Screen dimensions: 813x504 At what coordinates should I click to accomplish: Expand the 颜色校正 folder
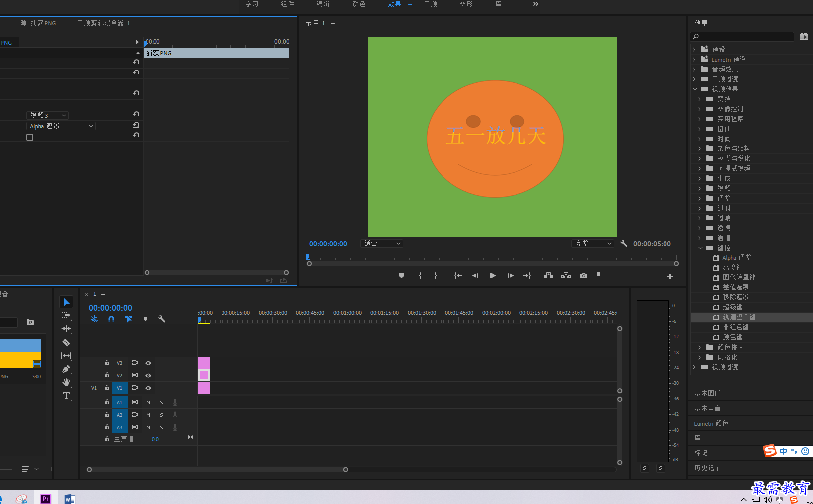[x=700, y=347]
